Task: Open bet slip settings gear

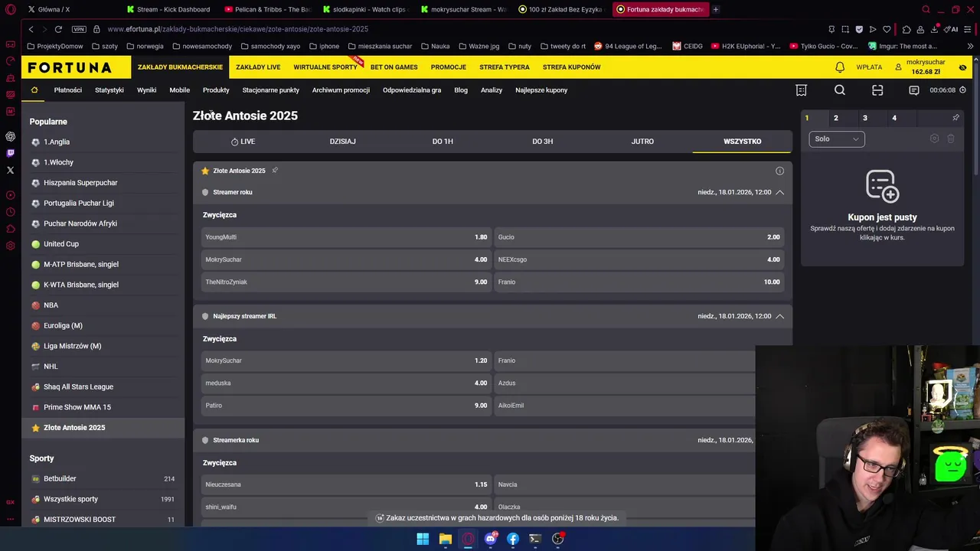Action: (x=934, y=139)
